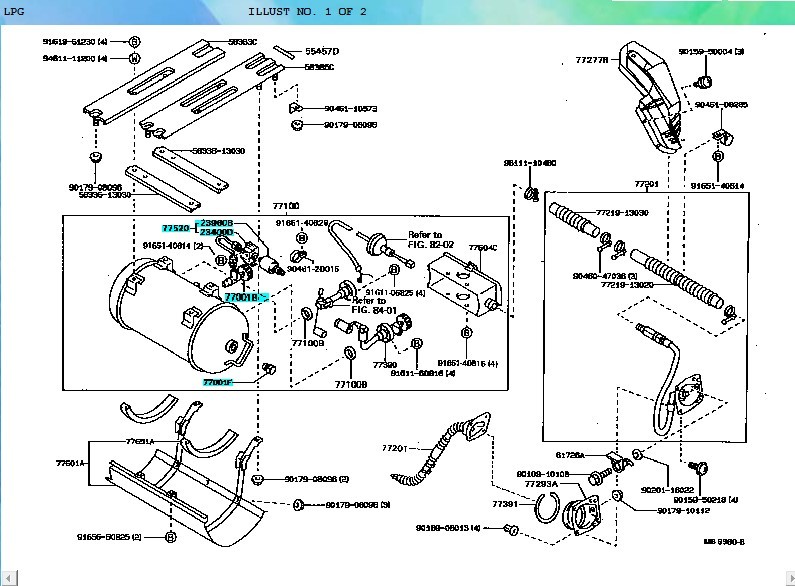The width and height of the screenshot is (795, 586).
Task: Click circled W symbol beside 94611-11200
Action: [x=135, y=58]
